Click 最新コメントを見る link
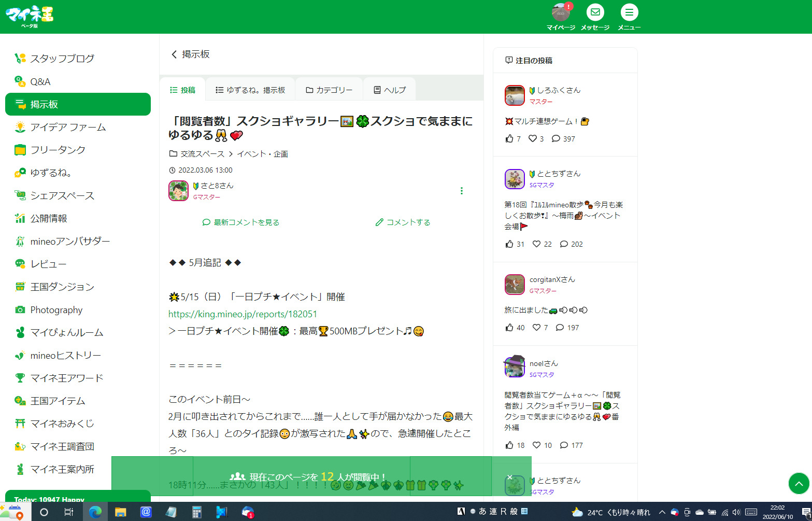Screen dimensions: 812x521 coord(241,222)
